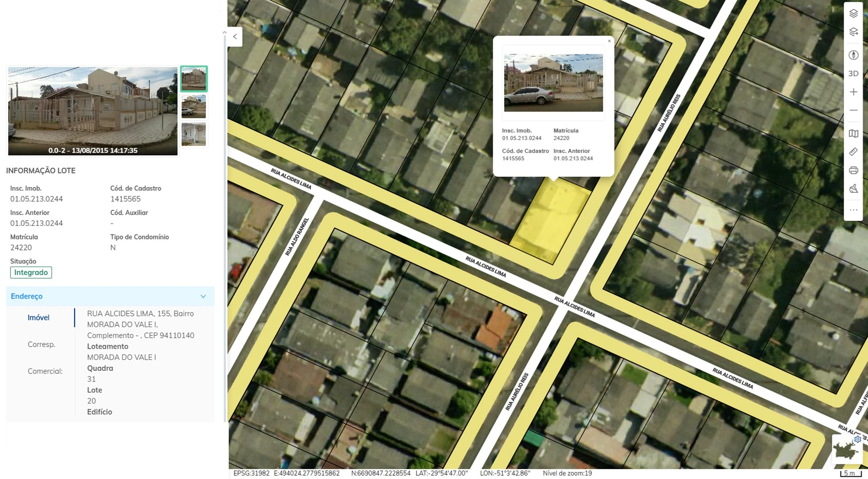Open the layers export/swipe tool icon
This screenshot has width=868, height=479.
pyautogui.click(x=853, y=32)
